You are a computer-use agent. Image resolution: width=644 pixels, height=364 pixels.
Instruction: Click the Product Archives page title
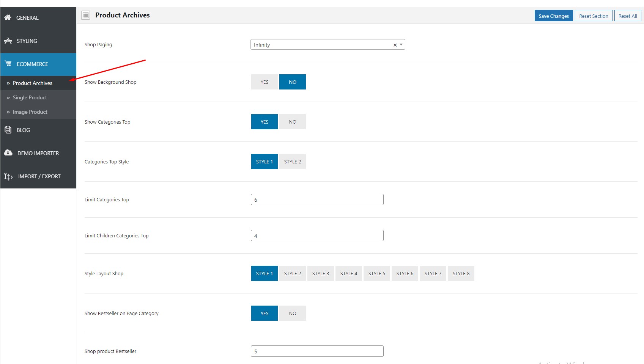tap(123, 15)
